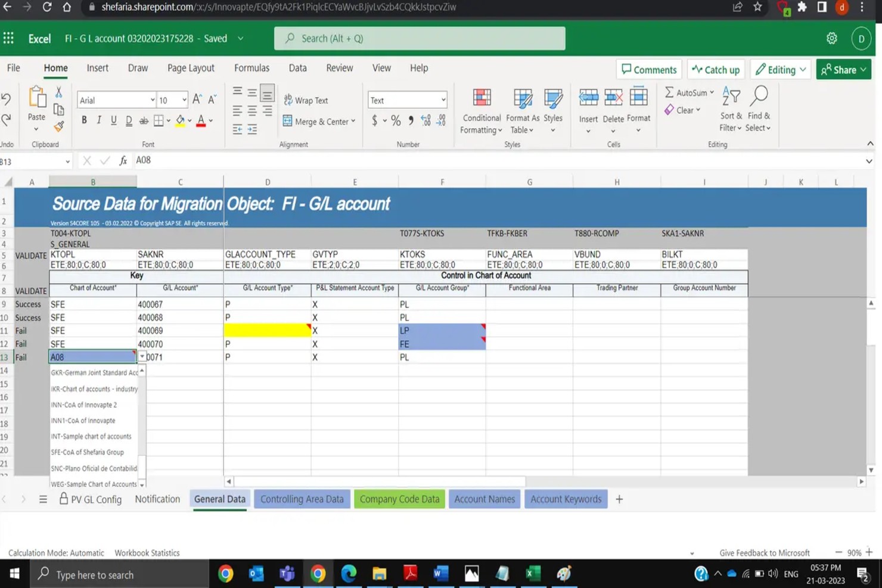882x588 pixels.
Task: Activate the Format Painter brush
Action: coord(58,126)
